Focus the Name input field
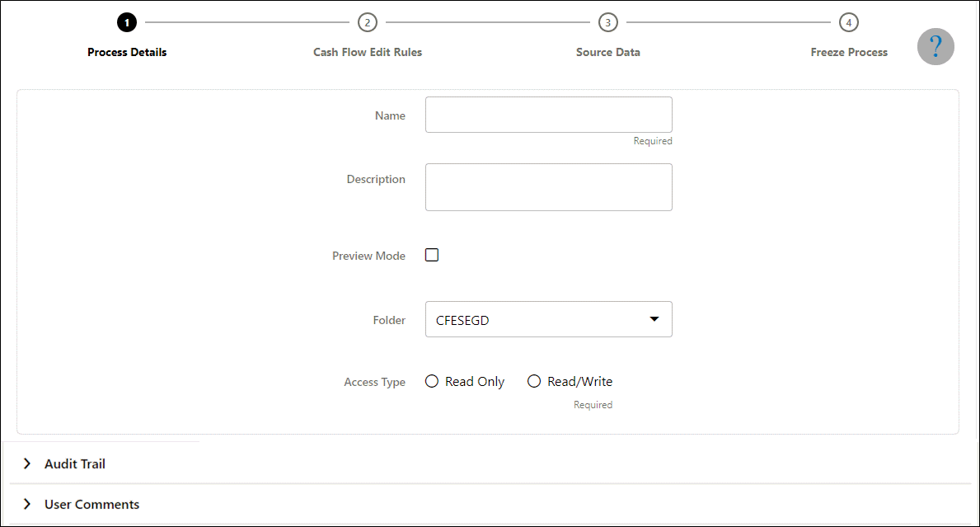Image resolution: width=980 pixels, height=527 pixels. coord(549,115)
